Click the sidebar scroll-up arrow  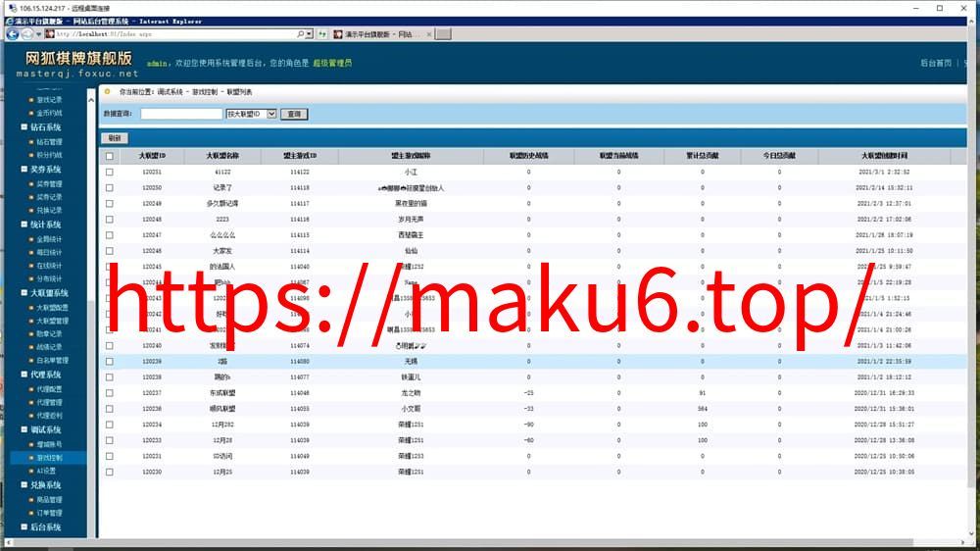coord(91,100)
